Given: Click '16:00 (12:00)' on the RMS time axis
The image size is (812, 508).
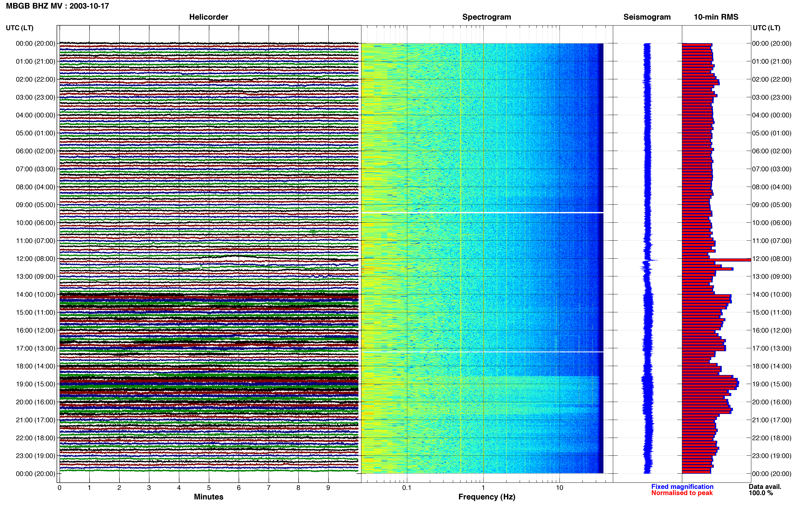Looking at the screenshot, I should (x=772, y=330).
